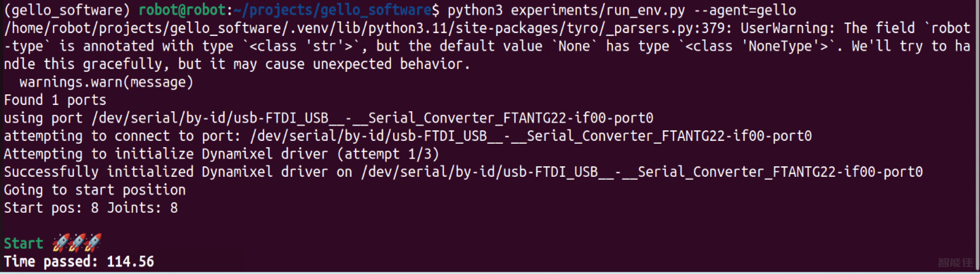Click the watermark logo in the bottom corner
Image resolution: width=980 pixels, height=274 pixels.
tap(955, 263)
